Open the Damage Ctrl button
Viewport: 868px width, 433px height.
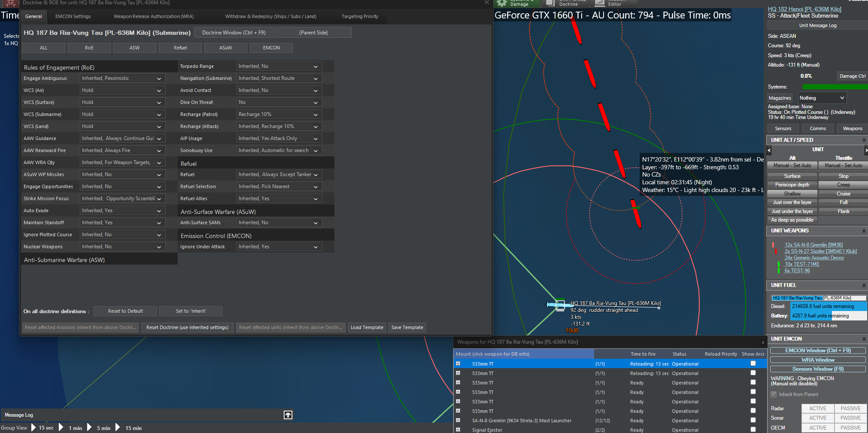pos(852,76)
